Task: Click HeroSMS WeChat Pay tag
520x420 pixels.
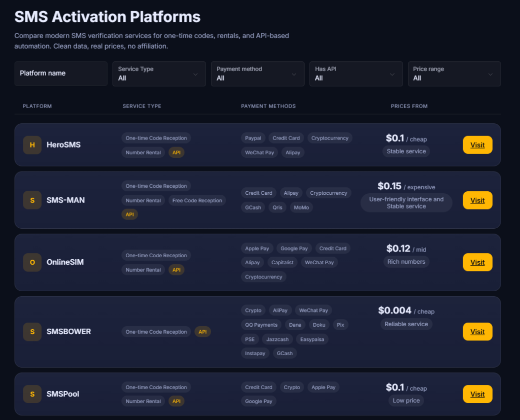Action: 259,153
